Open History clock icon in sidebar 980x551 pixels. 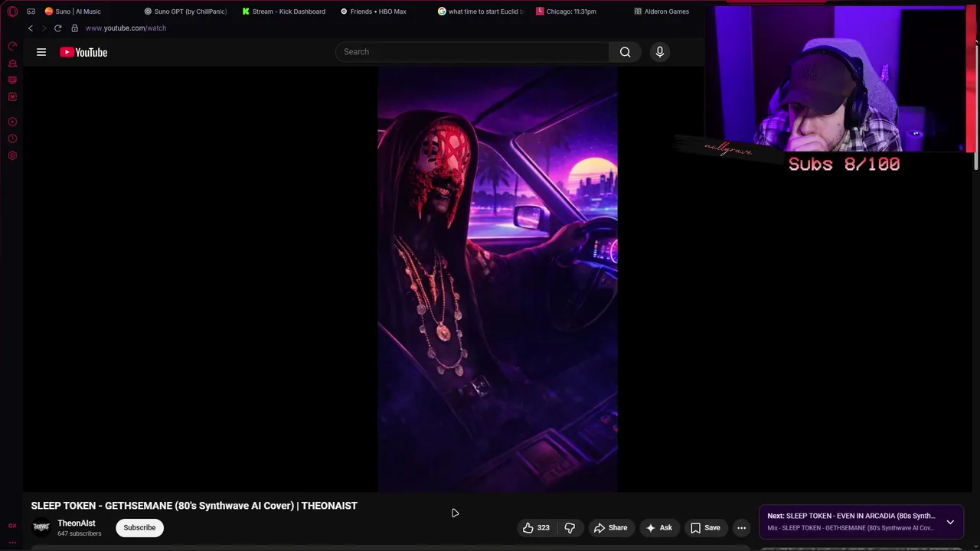(12, 139)
